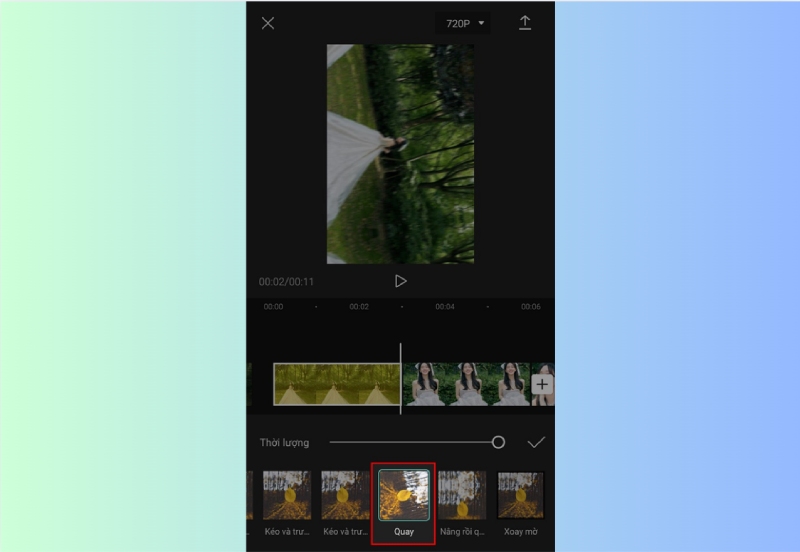
Task: Click the middle of the duration slider track
Action: click(412, 442)
